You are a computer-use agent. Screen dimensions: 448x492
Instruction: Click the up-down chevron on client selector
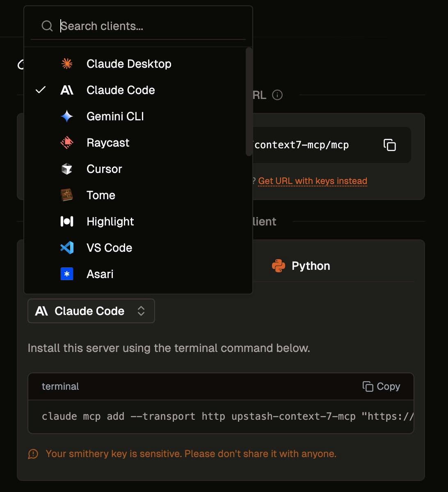[x=141, y=311]
